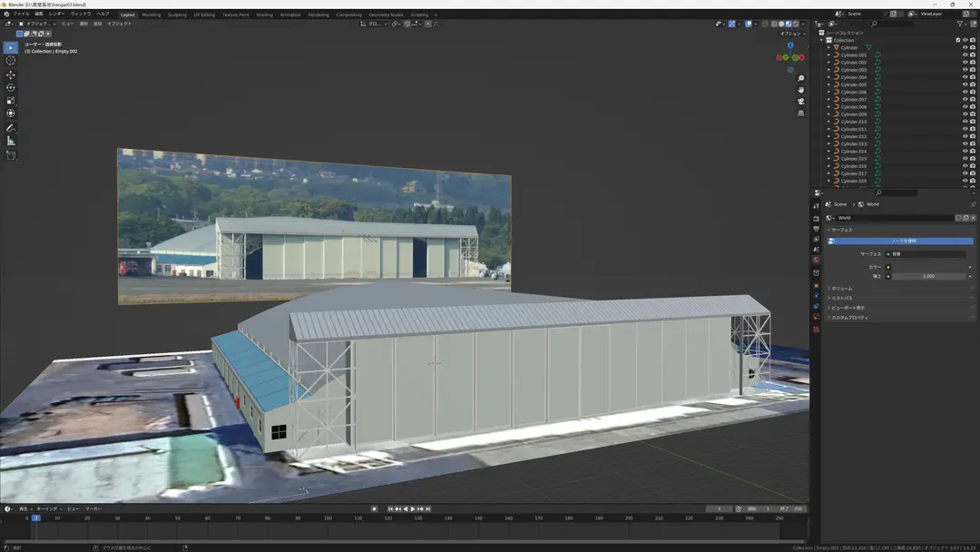
Task: Jump to the timeline end frame
Action: pyautogui.click(x=428, y=508)
